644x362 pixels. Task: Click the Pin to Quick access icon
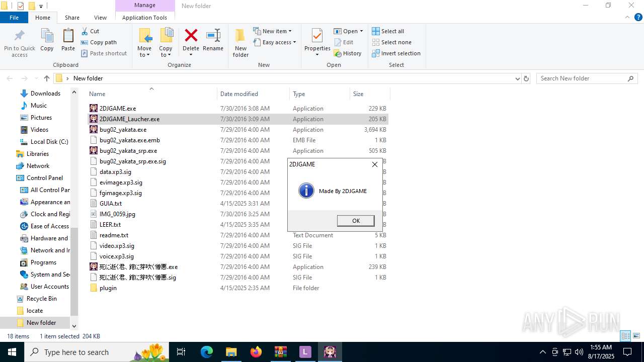point(20,36)
